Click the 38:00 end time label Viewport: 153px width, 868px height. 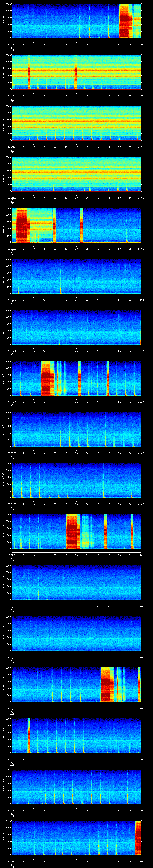point(141,810)
